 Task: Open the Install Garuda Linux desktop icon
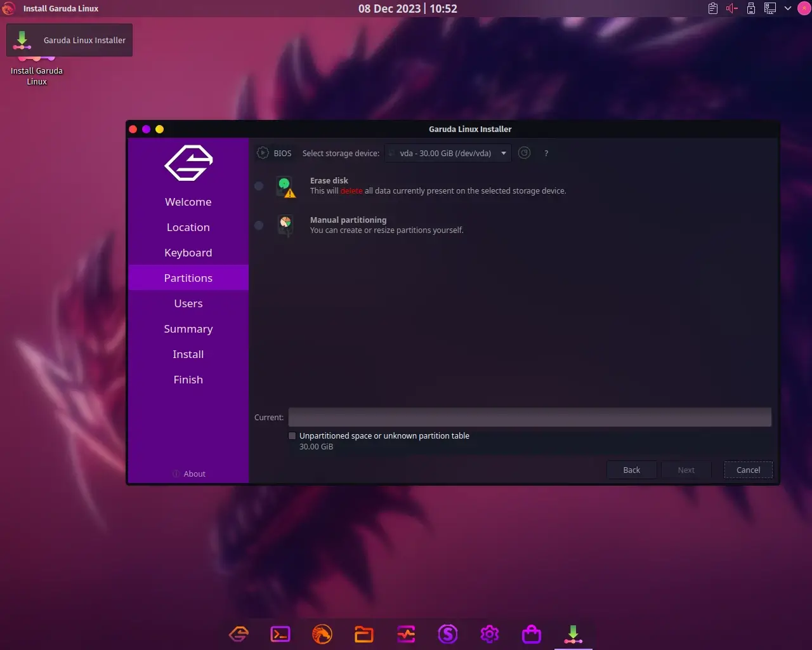[x=36, y=70]
